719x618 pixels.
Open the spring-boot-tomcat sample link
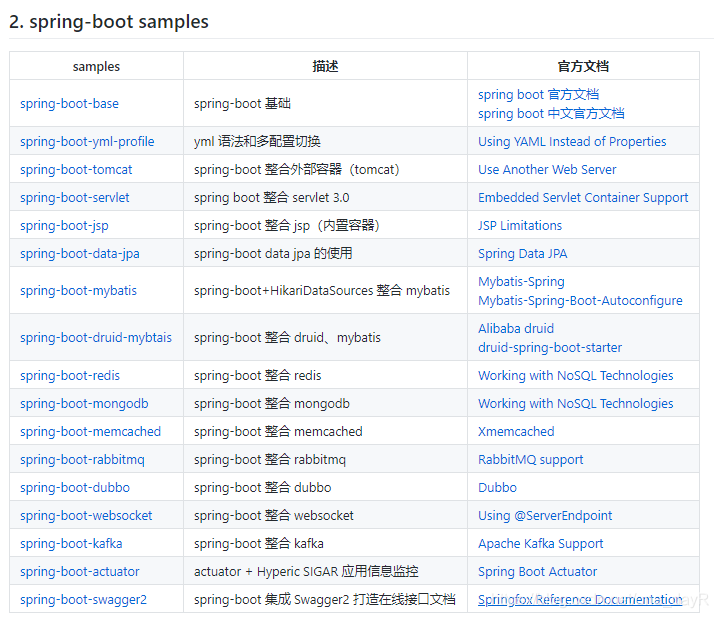[x=76, y=170]
